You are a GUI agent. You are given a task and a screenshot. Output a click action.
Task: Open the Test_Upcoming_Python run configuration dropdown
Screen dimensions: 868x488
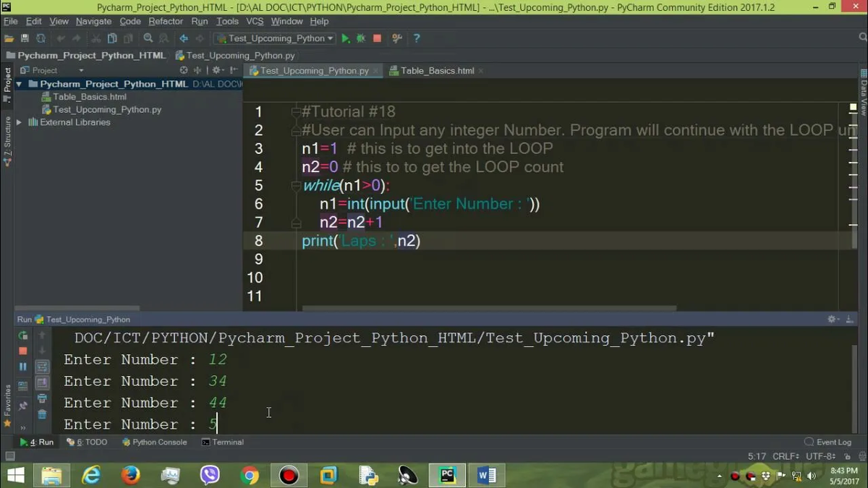coord(275,38)
